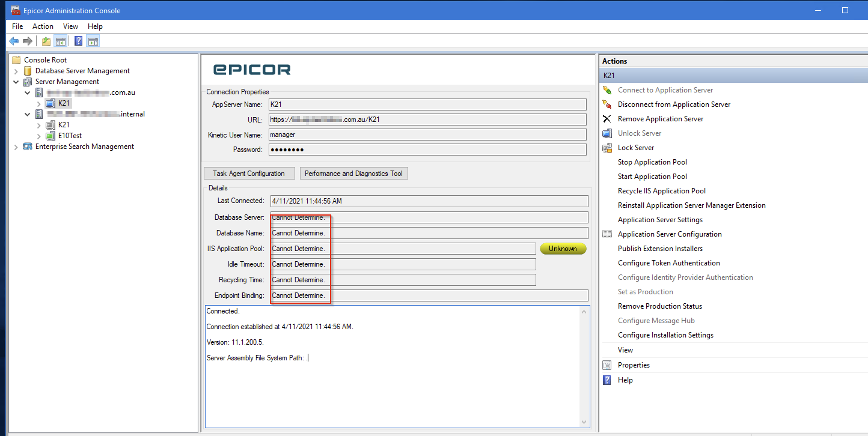Click the Lock Server padlock icon
The width and height of the screenshot is (868, 436).
click(x=607, y=148)
